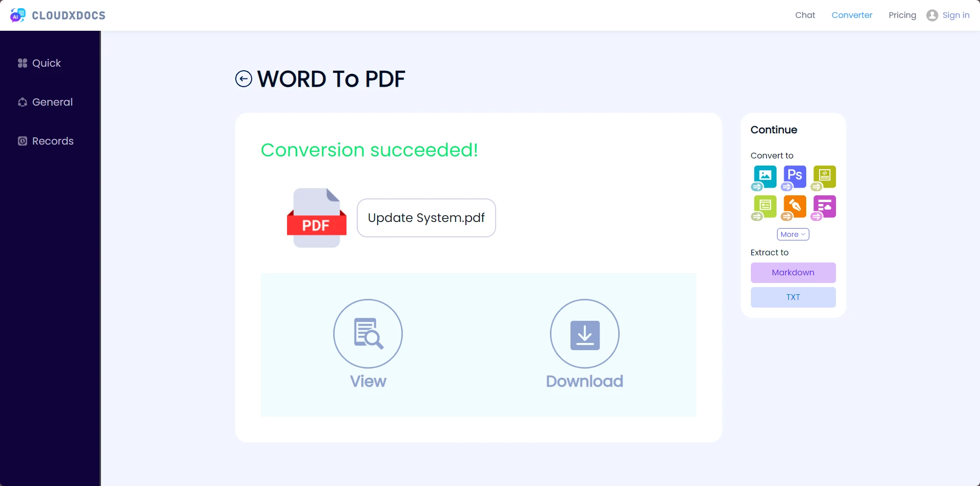Click the Sign in link
The height and width of the screenshot is (486, 980).
point(956,15)
